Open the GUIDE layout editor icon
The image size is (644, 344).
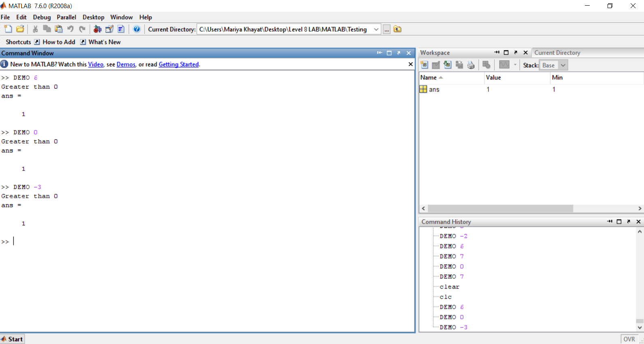pos(109,29)
